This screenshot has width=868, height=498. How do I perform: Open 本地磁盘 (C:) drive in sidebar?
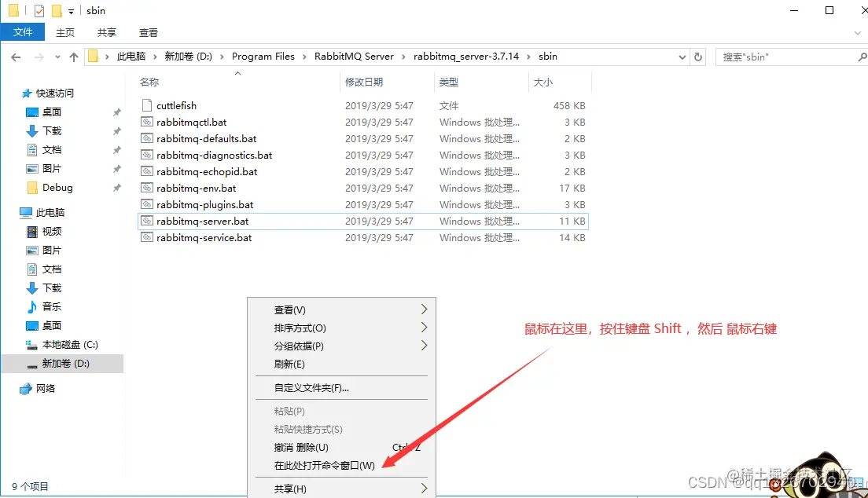70,344
